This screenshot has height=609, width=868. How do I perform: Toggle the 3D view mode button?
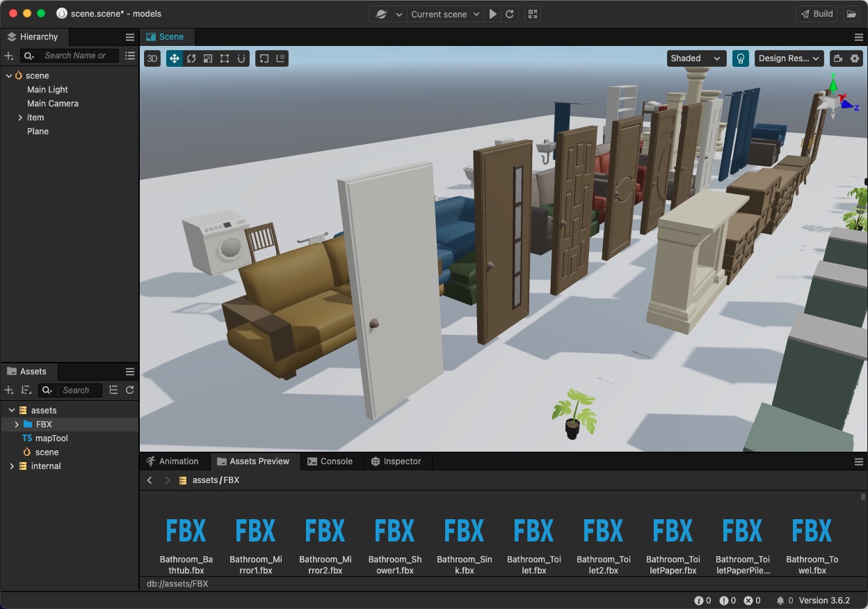152,58
